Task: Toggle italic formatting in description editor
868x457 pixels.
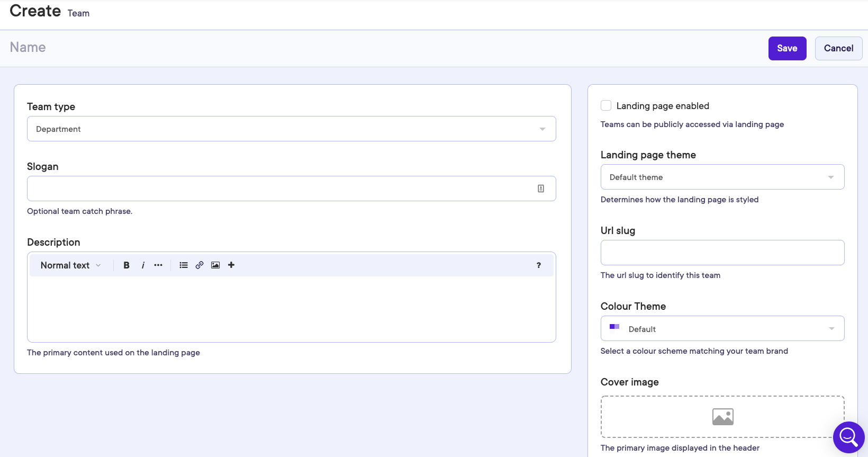Action: [143, 265]
